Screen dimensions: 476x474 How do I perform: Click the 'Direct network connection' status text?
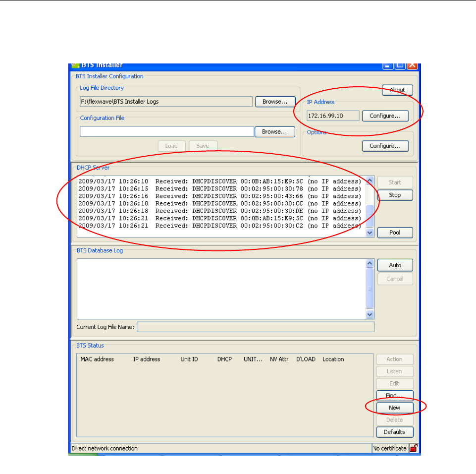tap(105, 448)
